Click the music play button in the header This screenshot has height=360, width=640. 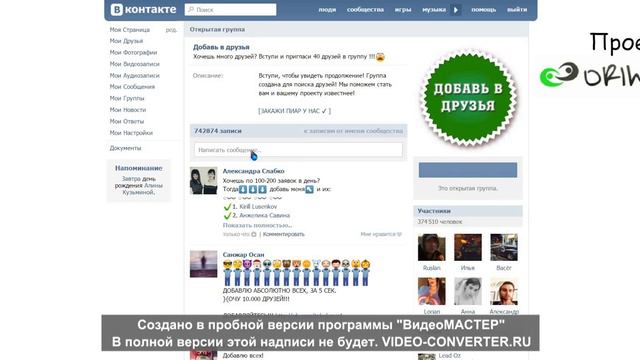click(x=456, y=9)
